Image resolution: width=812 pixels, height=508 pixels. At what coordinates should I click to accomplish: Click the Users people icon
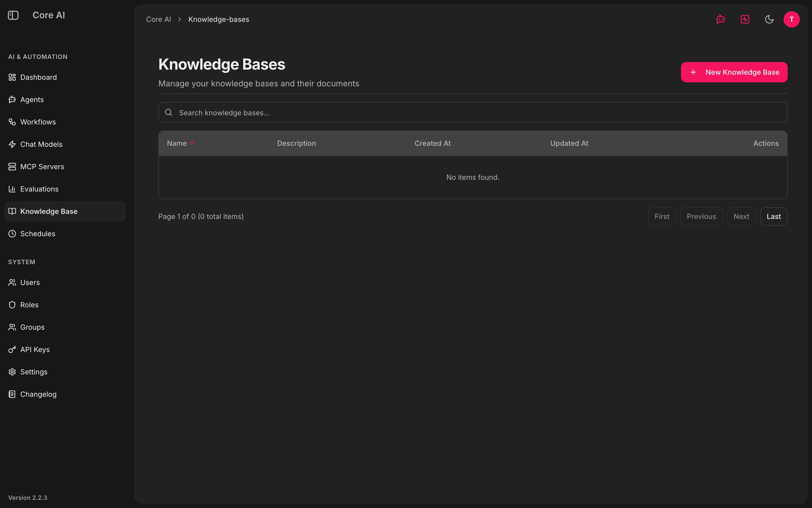click(12, 282)
